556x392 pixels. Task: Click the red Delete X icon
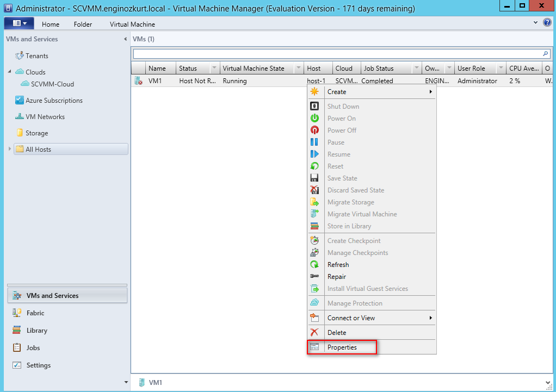314,332
